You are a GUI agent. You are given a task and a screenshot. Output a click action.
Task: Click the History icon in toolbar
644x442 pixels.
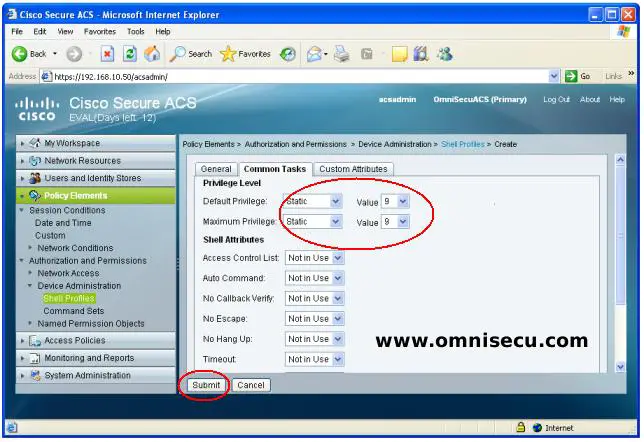288,54
